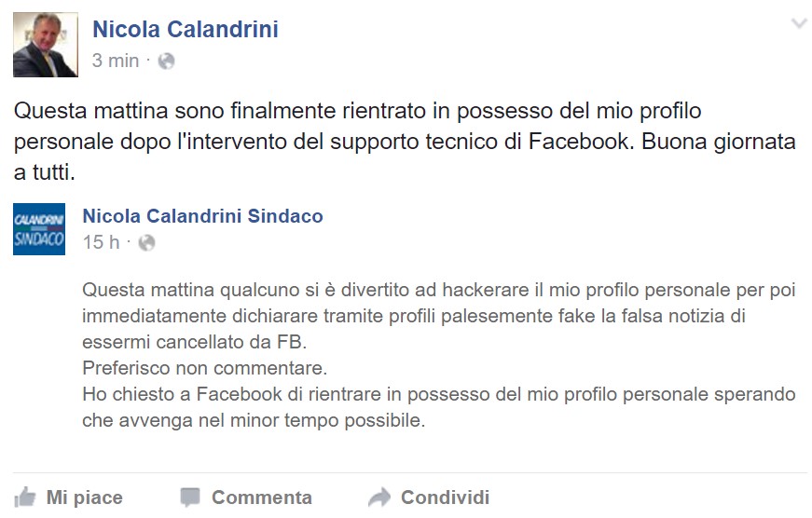Click the Commenta text label
812x518 pixels.
tap(262, 498)
